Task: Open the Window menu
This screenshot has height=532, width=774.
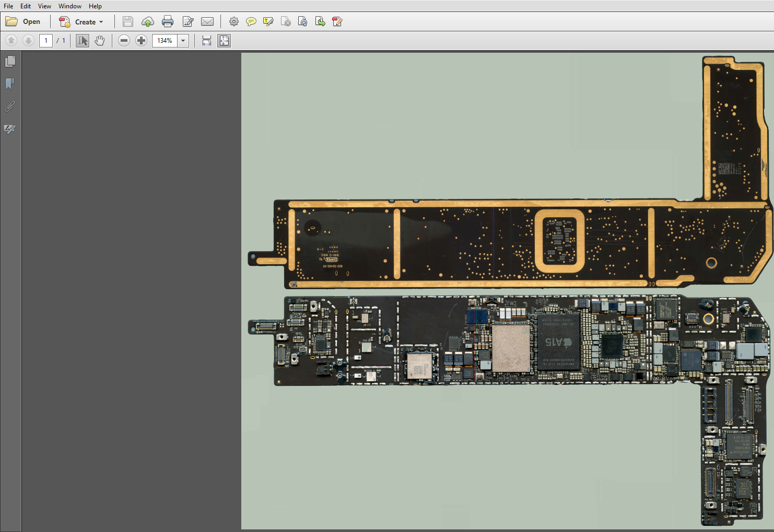Action: [x=70, y=6]
